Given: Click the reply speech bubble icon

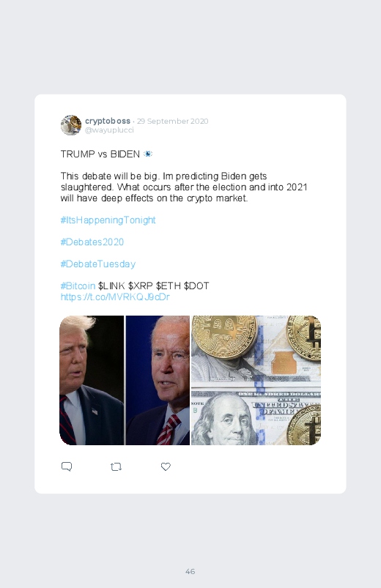Looking at the screenshot, I should (x=67, y=466).
